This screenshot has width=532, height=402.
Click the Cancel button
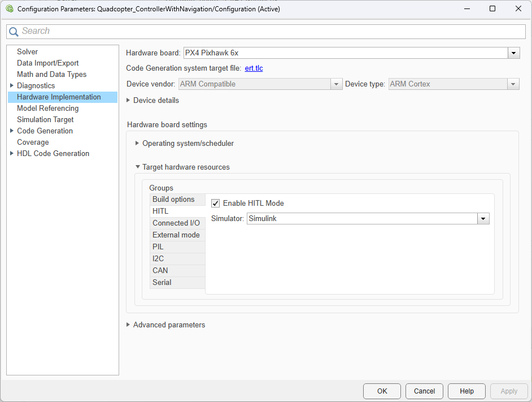(x=425, y=391)
